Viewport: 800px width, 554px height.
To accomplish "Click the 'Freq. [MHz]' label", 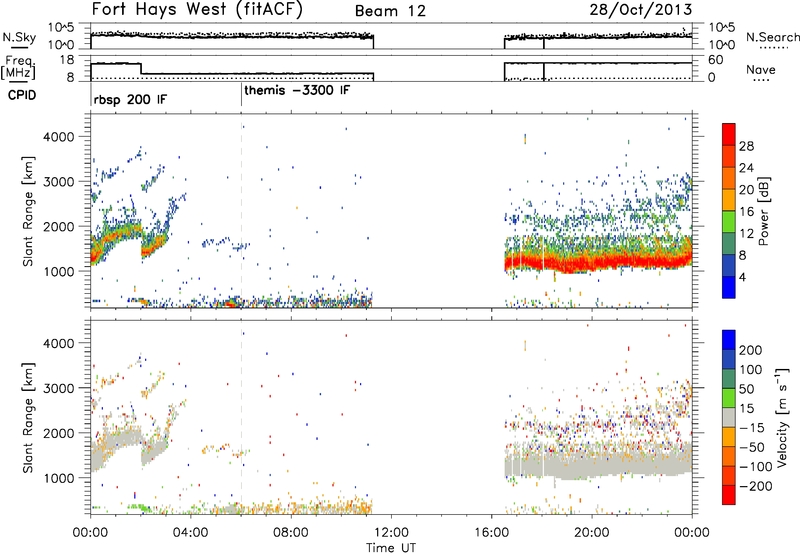I will pos(18,67).
